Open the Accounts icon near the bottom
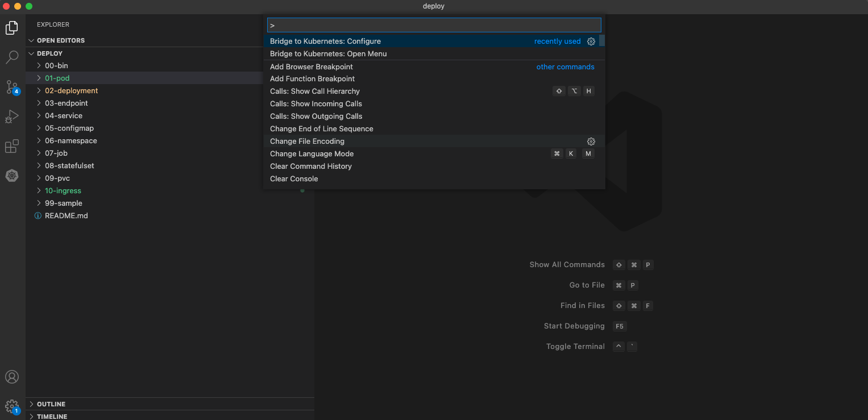Viewport: 868px width, 420px height. click(11, 376)
